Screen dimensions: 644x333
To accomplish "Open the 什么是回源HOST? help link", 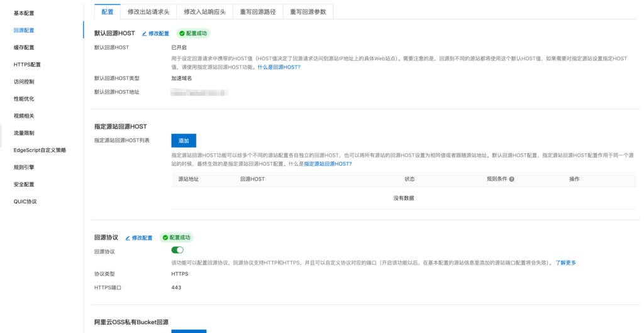I will [279, 67].
